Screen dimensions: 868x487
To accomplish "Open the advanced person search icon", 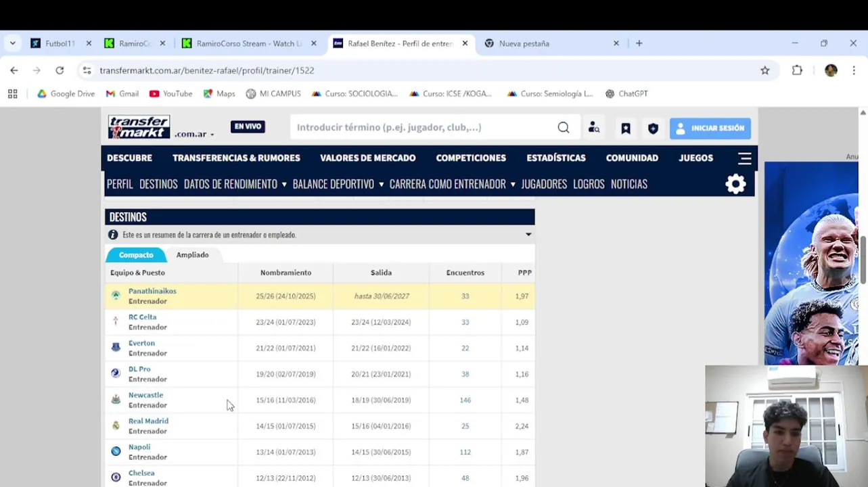I will coord(594,127).
